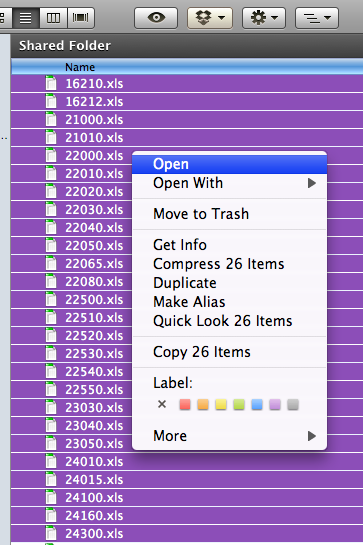Screen dimensions: 363x545
Task: Click the 22550.xls file icon
Action: pos(51,390)
